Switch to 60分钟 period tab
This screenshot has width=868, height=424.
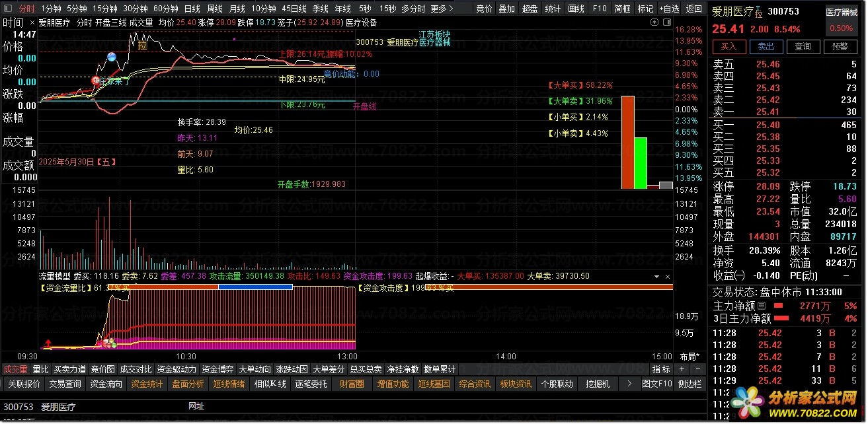(165, 9)
